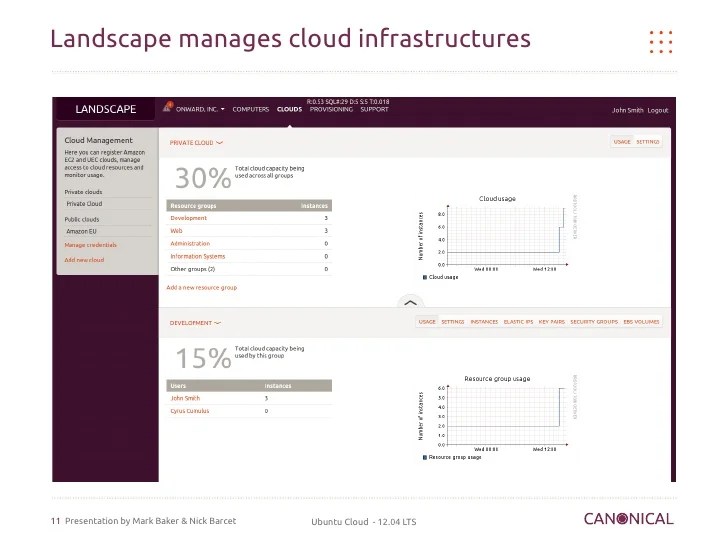Screen dimensions: 728x546
Task: Click the Cloud Management sidebar heading
Action: click(98, 140)
